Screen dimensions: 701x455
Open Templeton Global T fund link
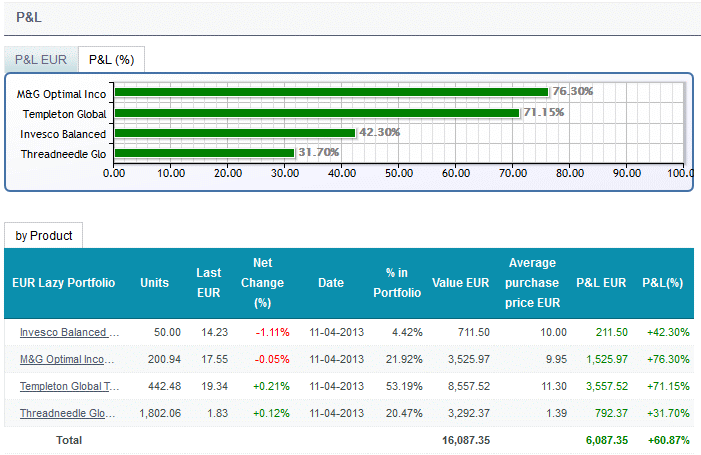(69, 386)
